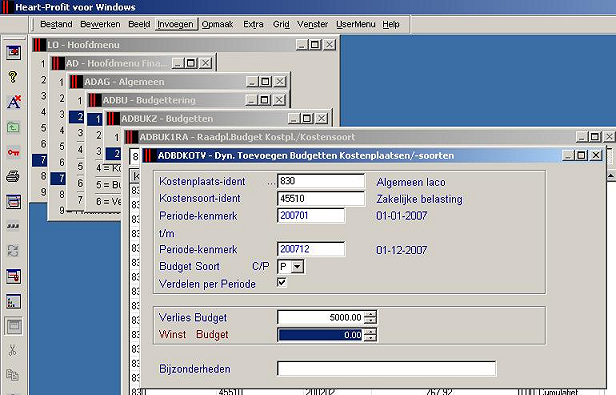Click the three-dots icon in sidebar
The width and height of the screenshot is (616, 395).
click(x=13, y=226)
